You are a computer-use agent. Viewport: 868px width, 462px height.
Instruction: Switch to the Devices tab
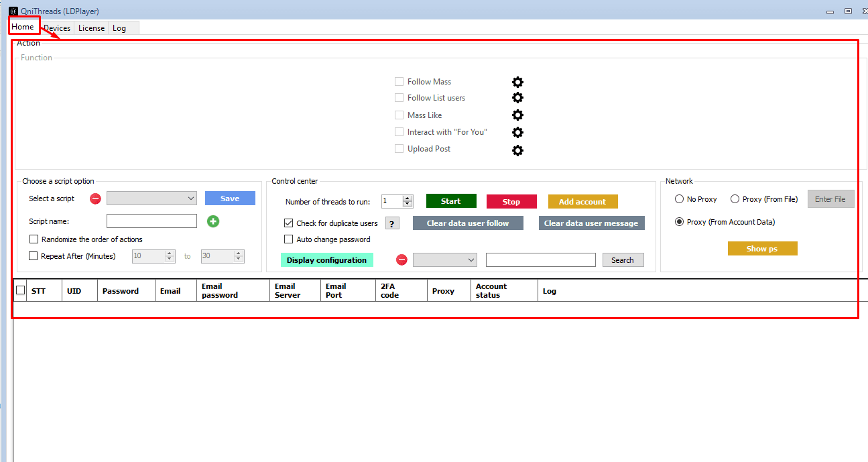[x=57, y=28]
